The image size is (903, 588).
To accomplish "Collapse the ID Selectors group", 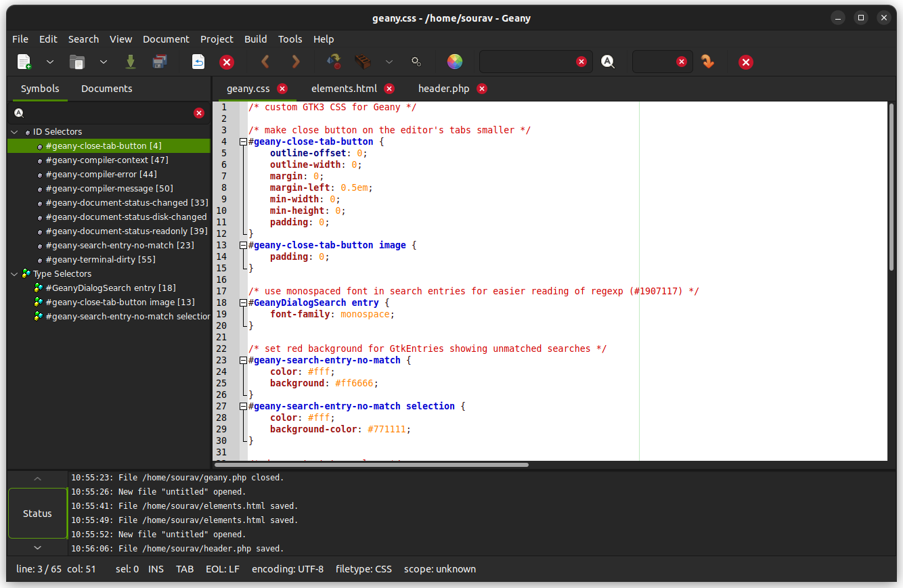I will [14, 131].
